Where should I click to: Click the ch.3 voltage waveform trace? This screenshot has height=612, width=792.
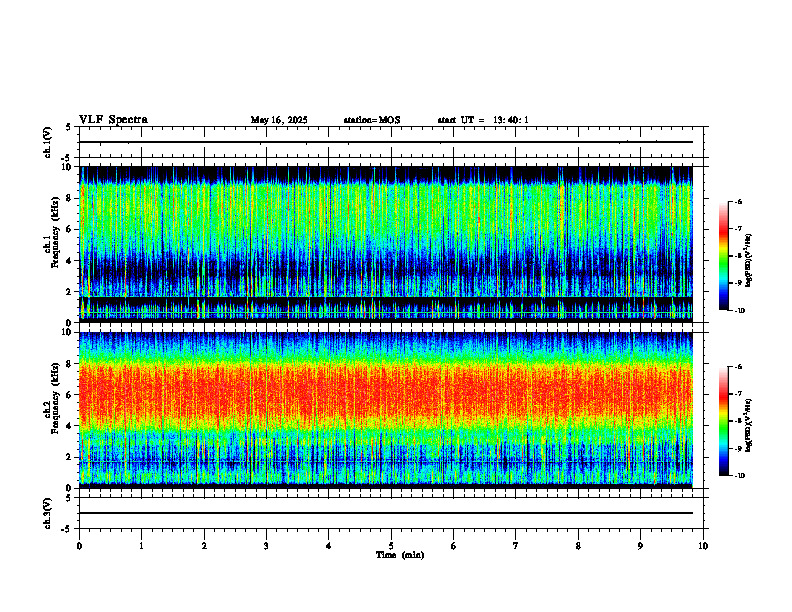(386, 513)
